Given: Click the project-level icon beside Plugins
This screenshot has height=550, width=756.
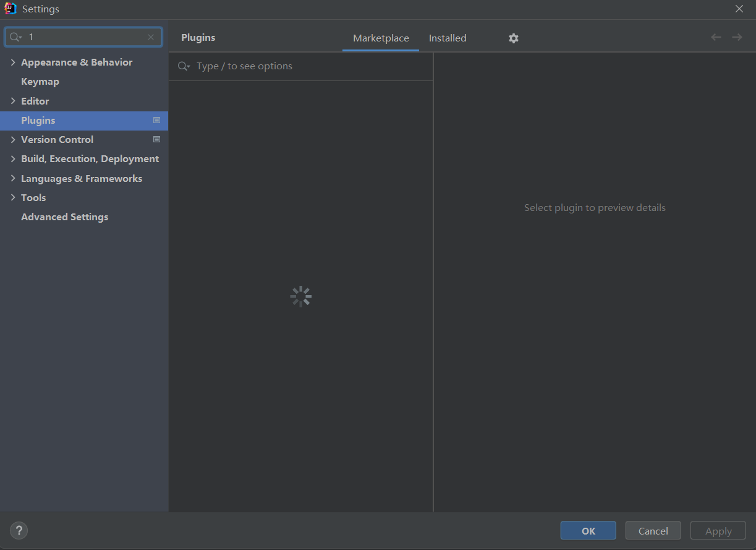Looking at the screenshot, I should (x=156, y=120).
